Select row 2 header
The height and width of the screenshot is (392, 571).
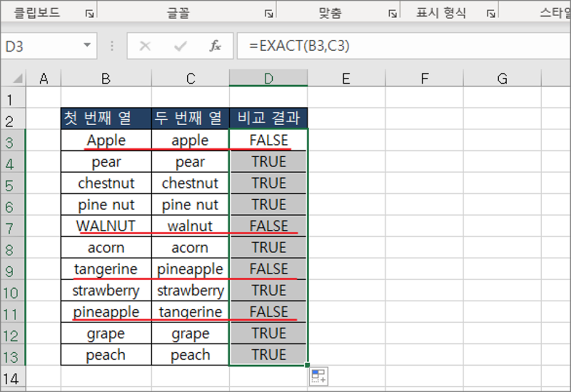(13, 119)
